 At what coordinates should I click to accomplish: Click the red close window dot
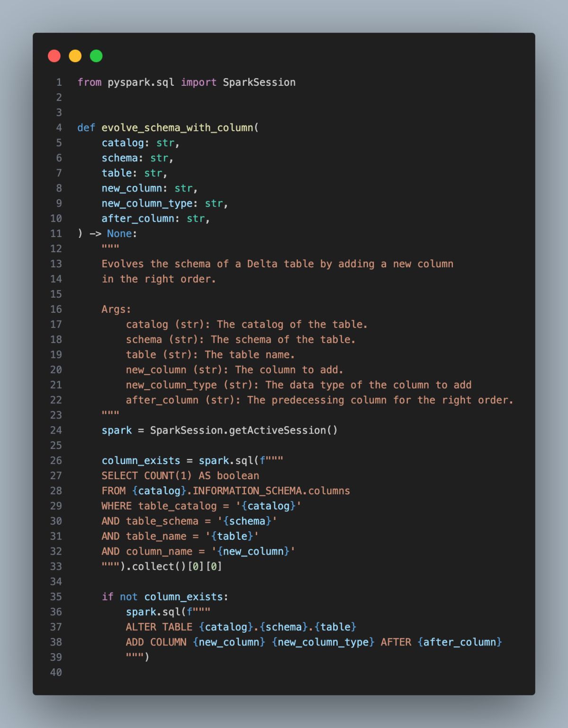click(54, 56)
